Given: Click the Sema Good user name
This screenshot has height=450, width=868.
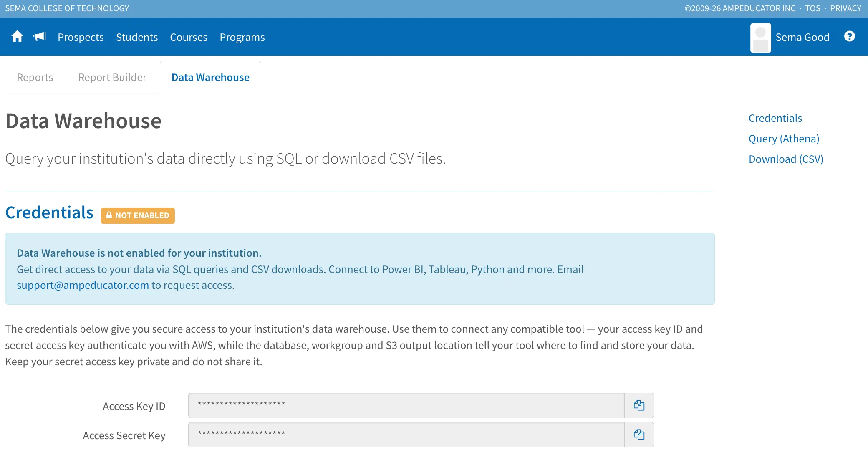Looking at the screenshot, I should click(802, 37).
